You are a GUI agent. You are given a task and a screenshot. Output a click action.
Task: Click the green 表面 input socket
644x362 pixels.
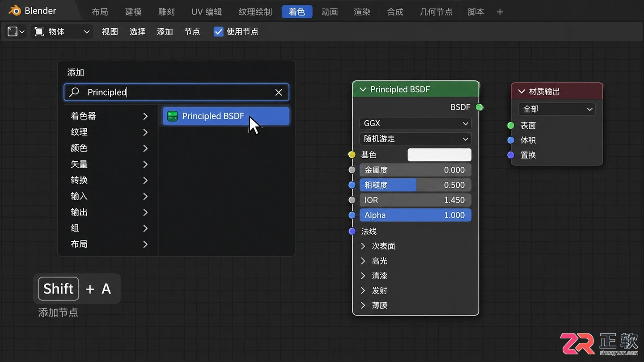pyautogui.click(x=511, y=126)
